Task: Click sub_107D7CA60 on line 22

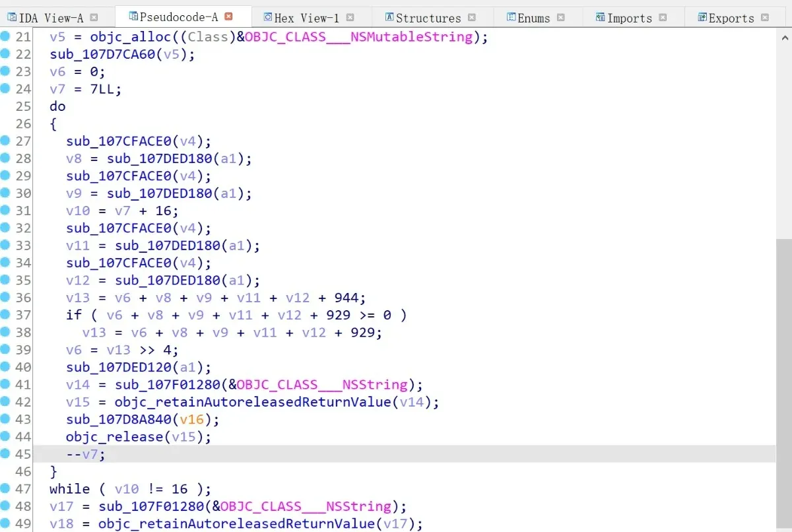Action: pos(102,54)
